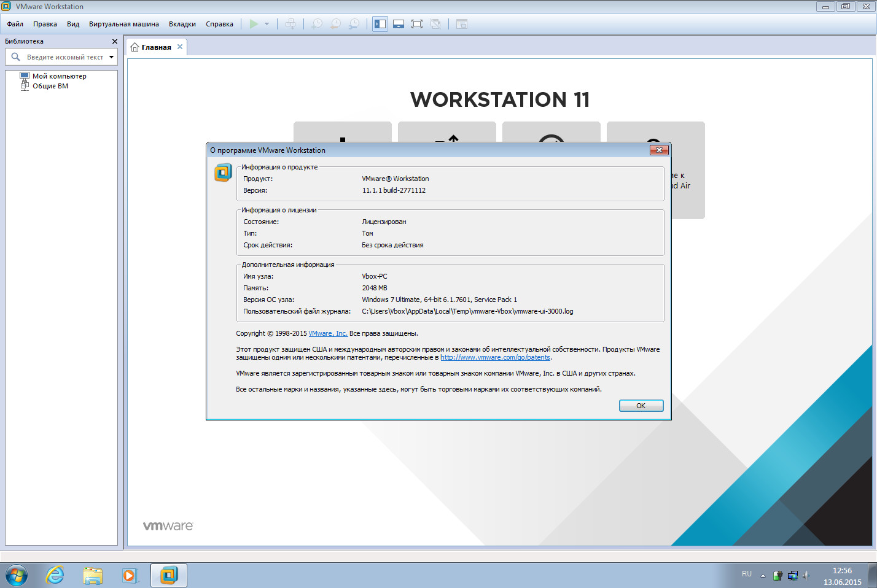Open Windows Media Player from the taskbar
This screenshot has width=877, height=588.
click(x=130, y=576)
